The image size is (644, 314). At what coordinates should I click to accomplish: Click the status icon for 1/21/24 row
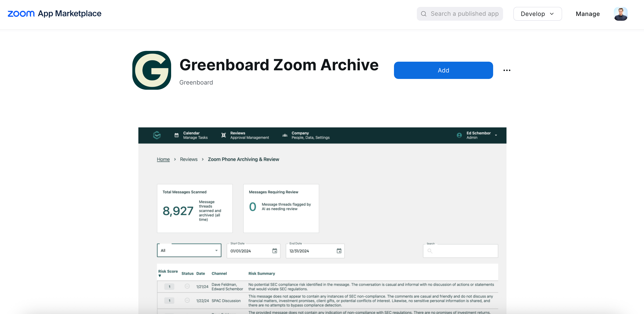(x=187, y=286)
